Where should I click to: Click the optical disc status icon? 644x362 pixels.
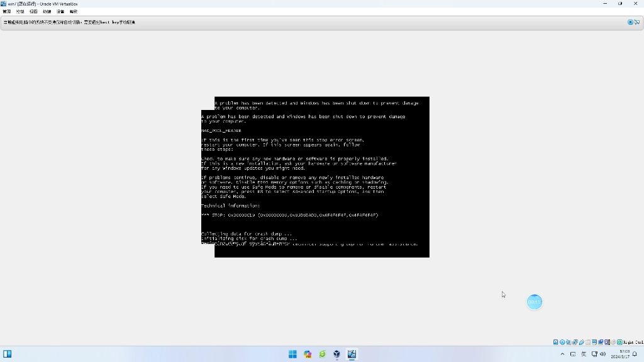point(562,343)
